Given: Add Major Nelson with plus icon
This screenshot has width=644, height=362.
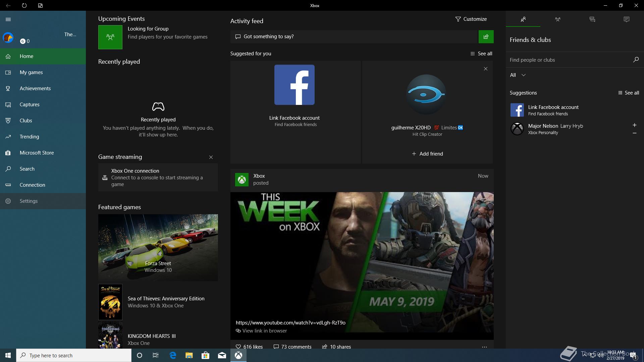Looking at the screenshot, I should (x=634, y=125).
